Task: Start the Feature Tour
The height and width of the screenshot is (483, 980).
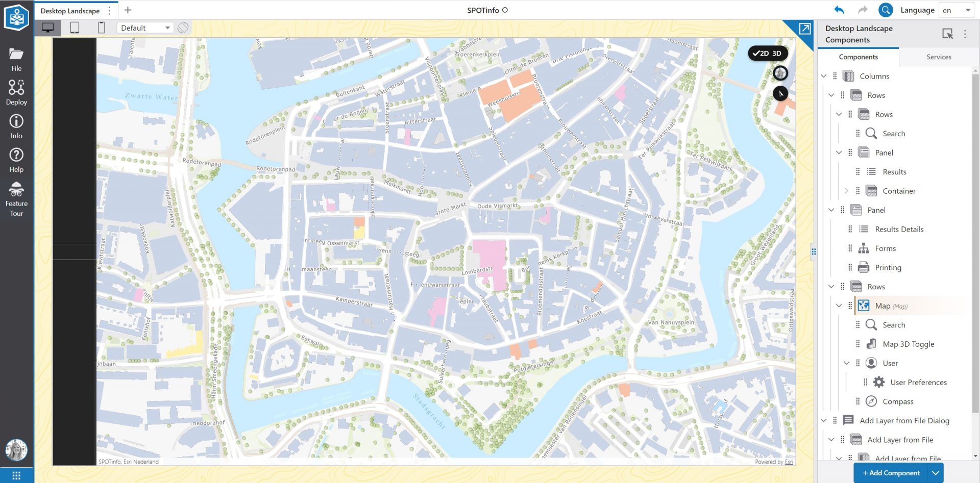Action: (16, 198)
